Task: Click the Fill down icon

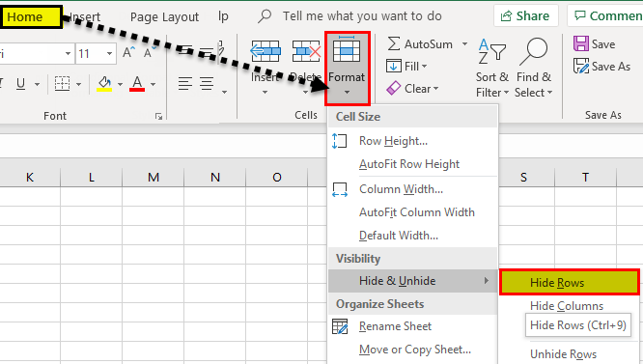Action: pos(394,66)
